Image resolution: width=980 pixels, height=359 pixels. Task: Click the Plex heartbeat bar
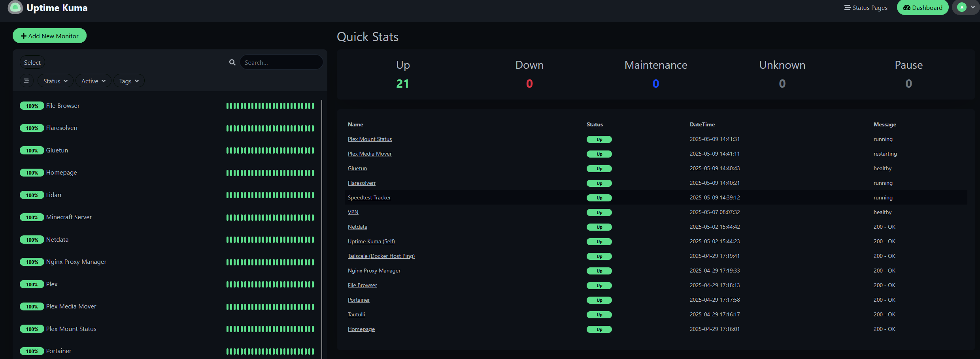click(270, 284)
